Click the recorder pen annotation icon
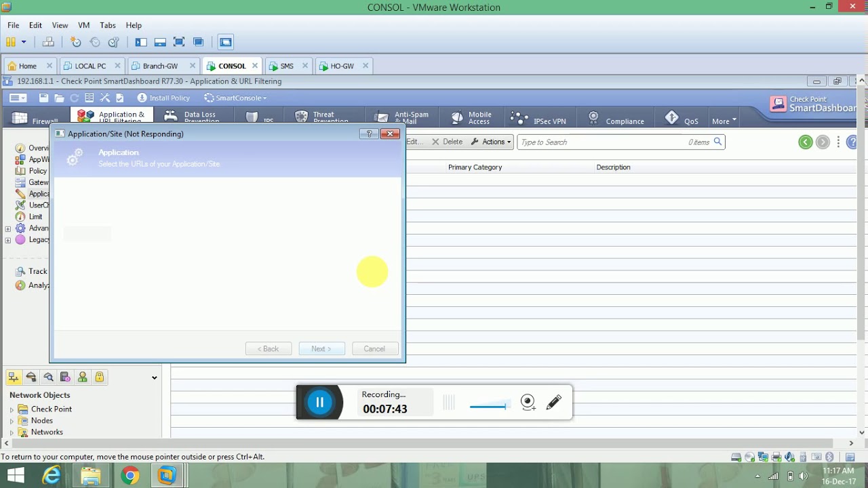The width and height of the screenshot is (868, 488). [553, 403]
